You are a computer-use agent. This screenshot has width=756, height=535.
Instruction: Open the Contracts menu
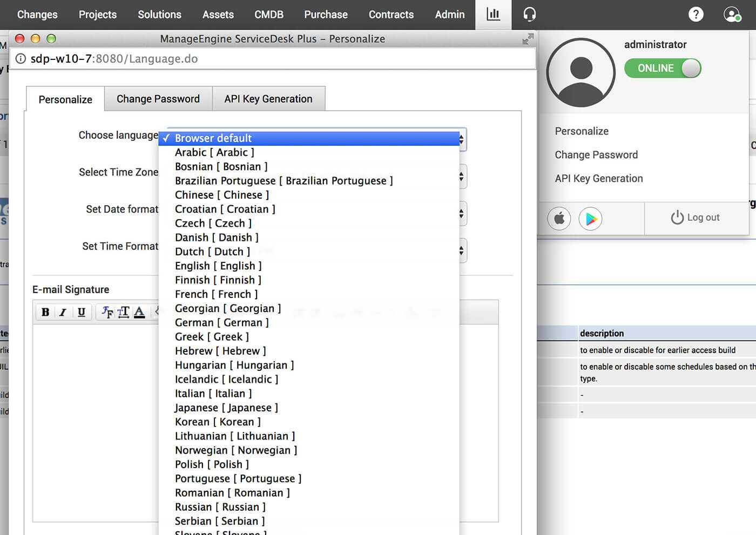point(391,15)
